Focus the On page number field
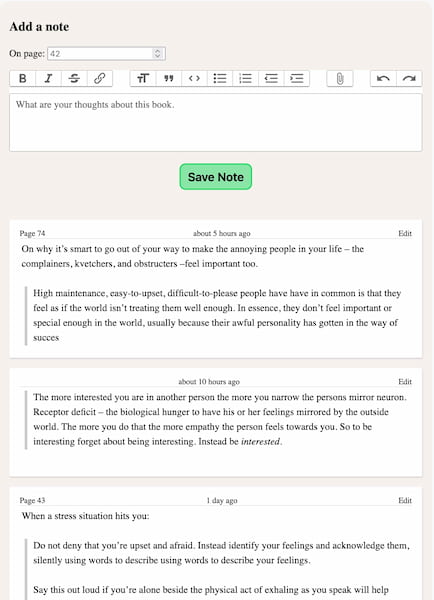Image resolution: width=434 pixels, height=600 pixels. pos(106,54)
